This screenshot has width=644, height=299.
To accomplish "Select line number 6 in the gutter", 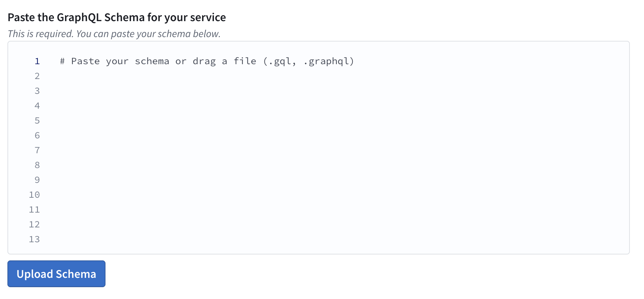I will tap(37, 135).
